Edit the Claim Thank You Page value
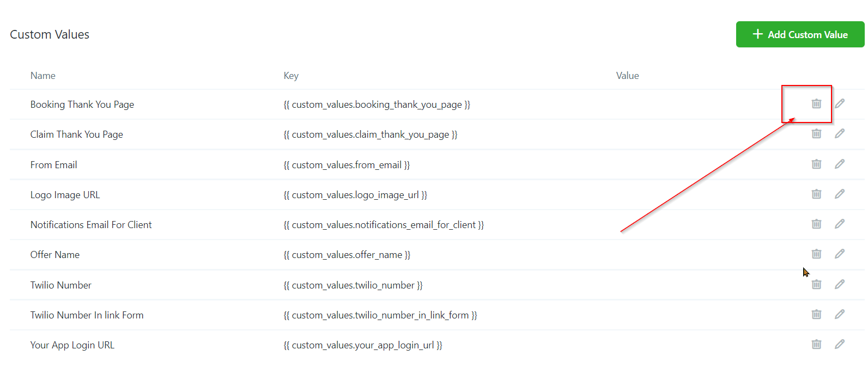This screenshot has width=868, height=368. pos(840,133)
